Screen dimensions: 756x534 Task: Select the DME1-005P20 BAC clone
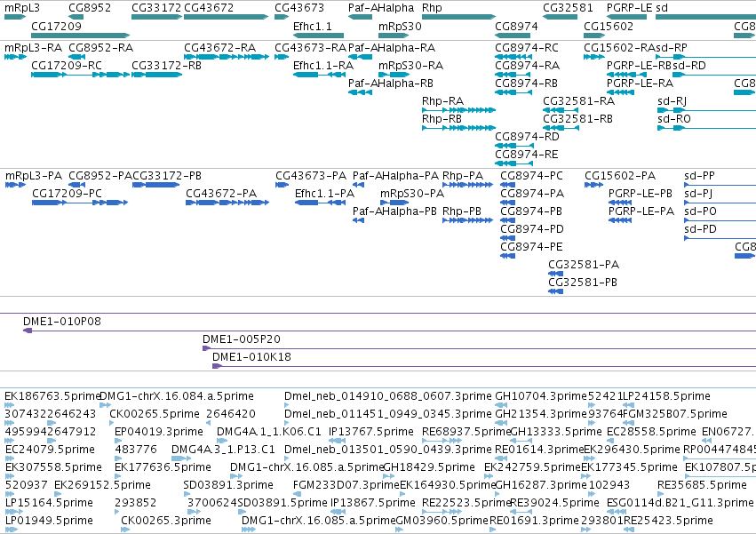coord(479,348)
